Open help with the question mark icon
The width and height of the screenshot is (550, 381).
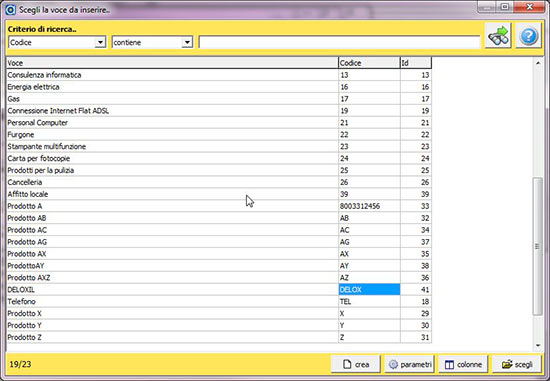[529, 35]
